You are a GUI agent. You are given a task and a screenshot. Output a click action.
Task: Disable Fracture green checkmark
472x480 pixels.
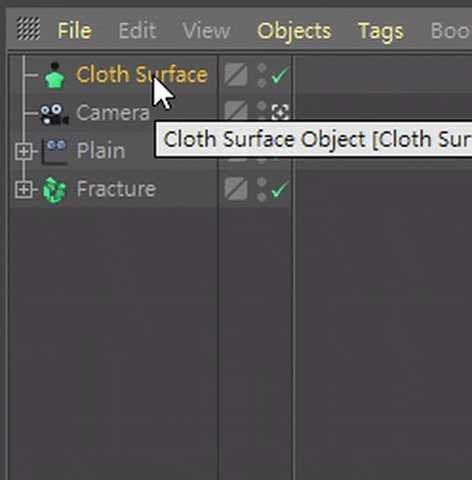tap(279, 190)
